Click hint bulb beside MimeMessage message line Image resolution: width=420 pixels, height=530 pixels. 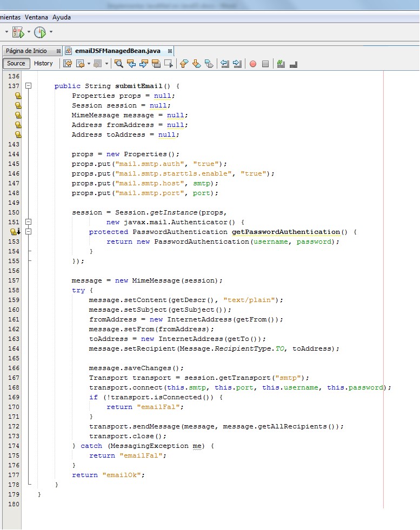(18, 115)
